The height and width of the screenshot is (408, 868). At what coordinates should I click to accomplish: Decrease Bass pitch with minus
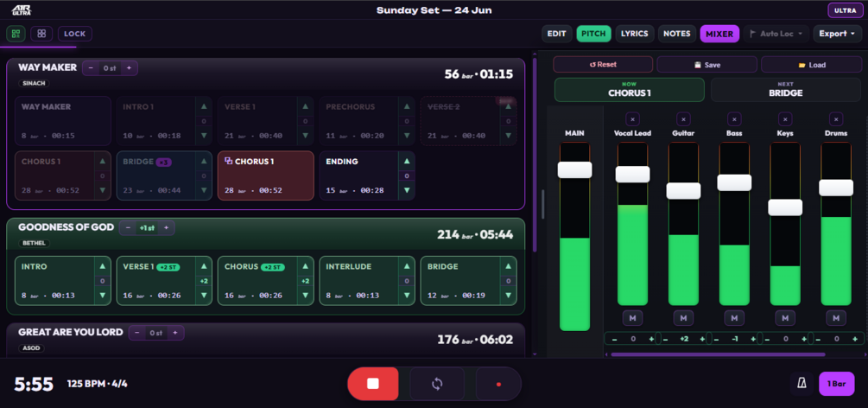pos(716,339)
